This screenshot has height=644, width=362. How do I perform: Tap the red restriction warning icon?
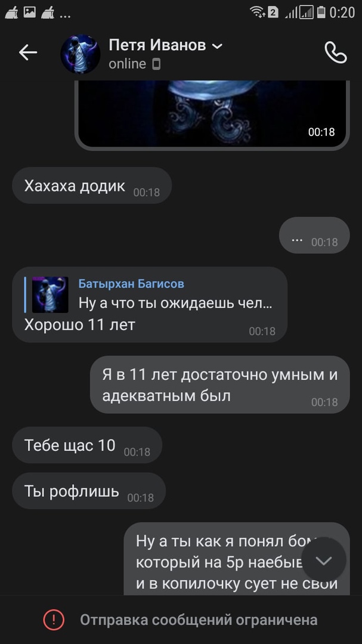click(x=54, y=620)
